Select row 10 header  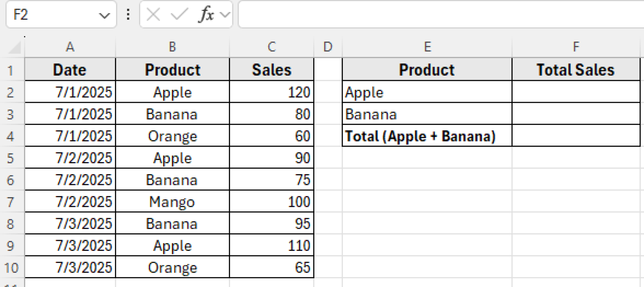12,267
